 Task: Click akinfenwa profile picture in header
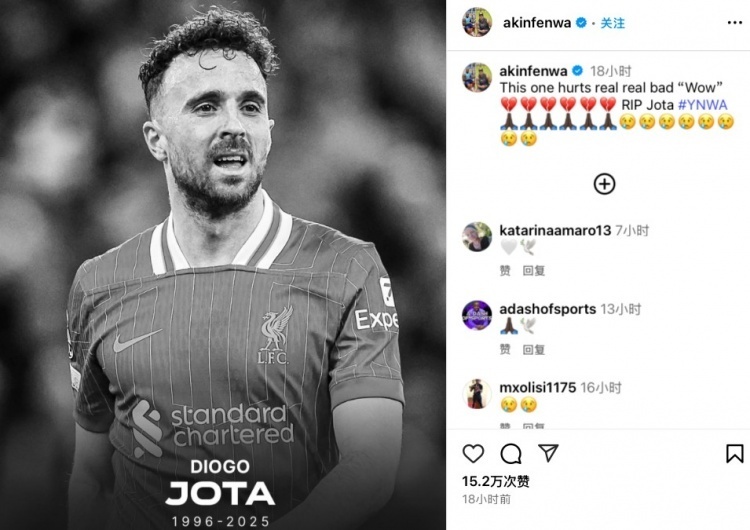pyautogui.click(x=477, y=22)
